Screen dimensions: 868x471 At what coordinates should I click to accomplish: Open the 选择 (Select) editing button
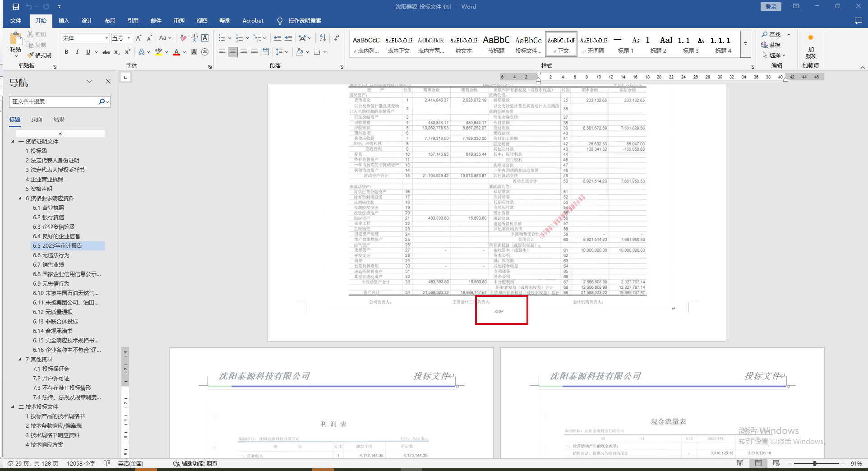pos(774,55)
